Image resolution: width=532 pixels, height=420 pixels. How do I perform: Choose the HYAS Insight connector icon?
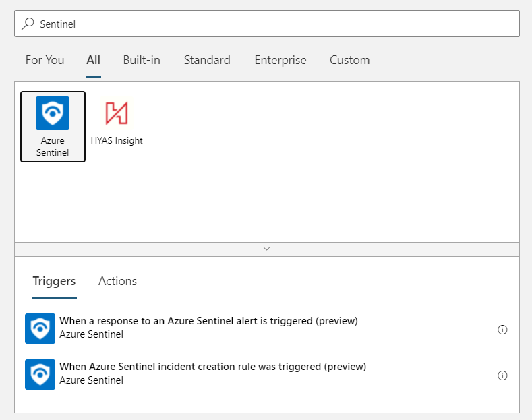click(117, 113)
